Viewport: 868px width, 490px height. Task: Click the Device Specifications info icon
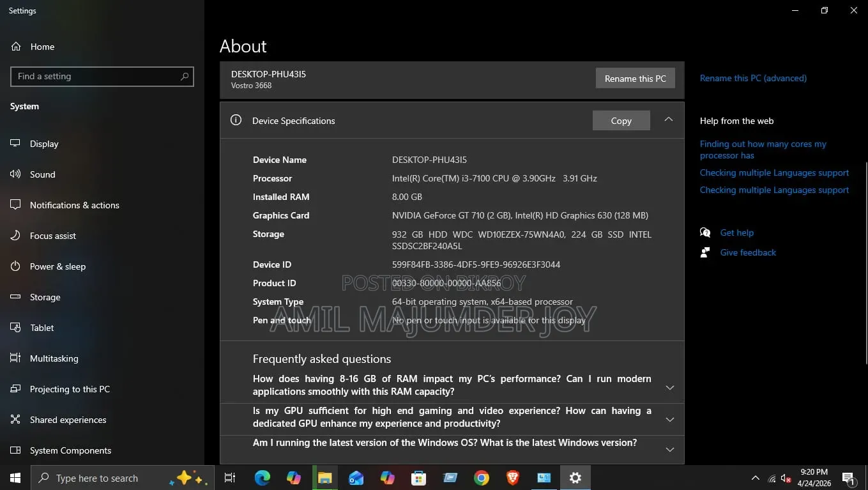pos(236,120)
